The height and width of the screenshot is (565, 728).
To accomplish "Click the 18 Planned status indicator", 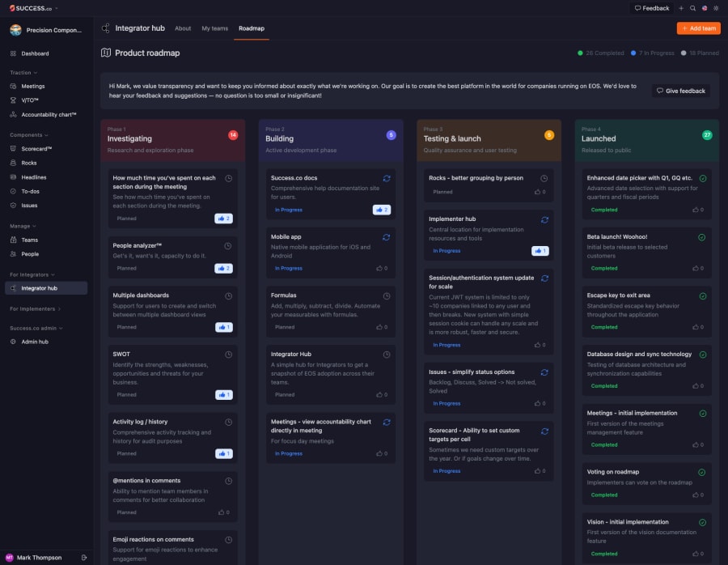I will 700,53.
